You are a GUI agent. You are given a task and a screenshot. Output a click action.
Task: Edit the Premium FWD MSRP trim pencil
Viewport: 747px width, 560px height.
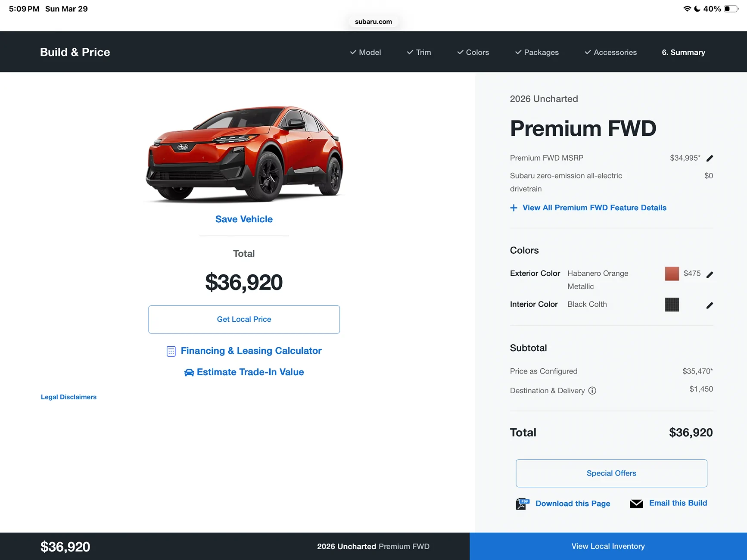tap(710, 158)
